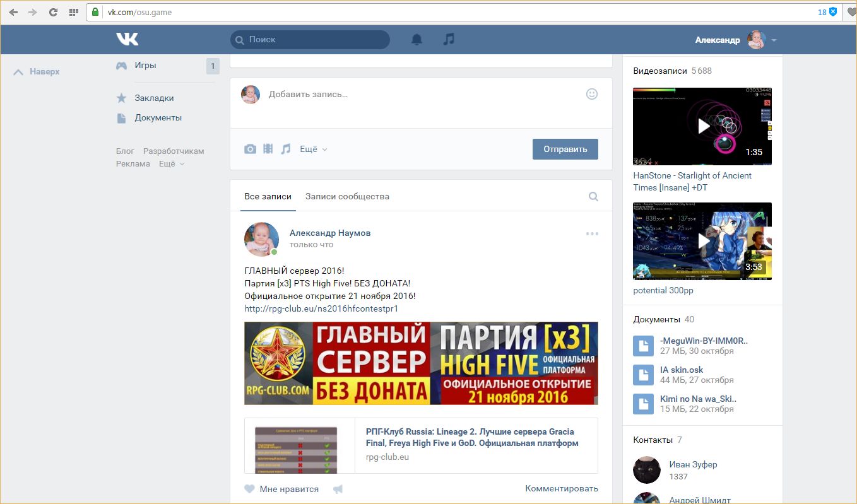Attach a video with film icon
857x504 pixels.
[268, 149]
